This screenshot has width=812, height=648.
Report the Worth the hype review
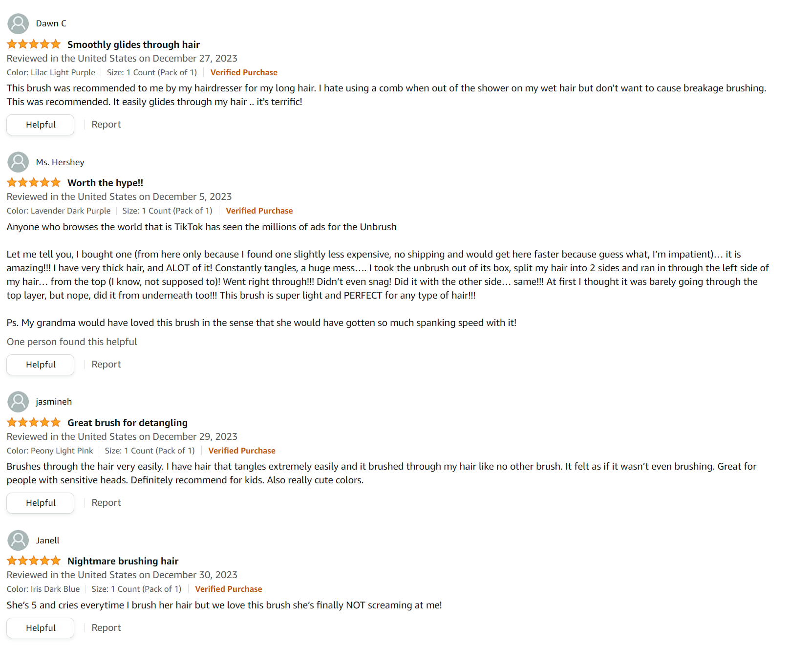pyautogui.click(x=106, y=365)
